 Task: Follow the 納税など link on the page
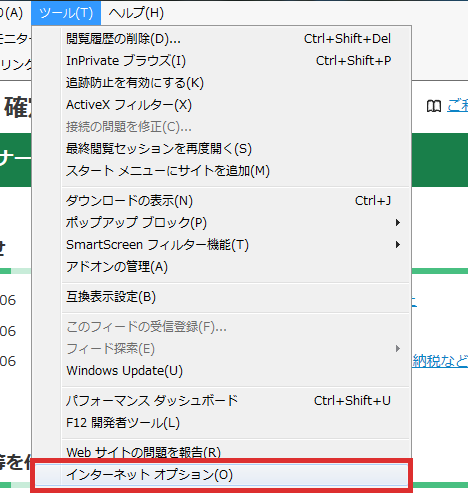[x=440, y=361]
